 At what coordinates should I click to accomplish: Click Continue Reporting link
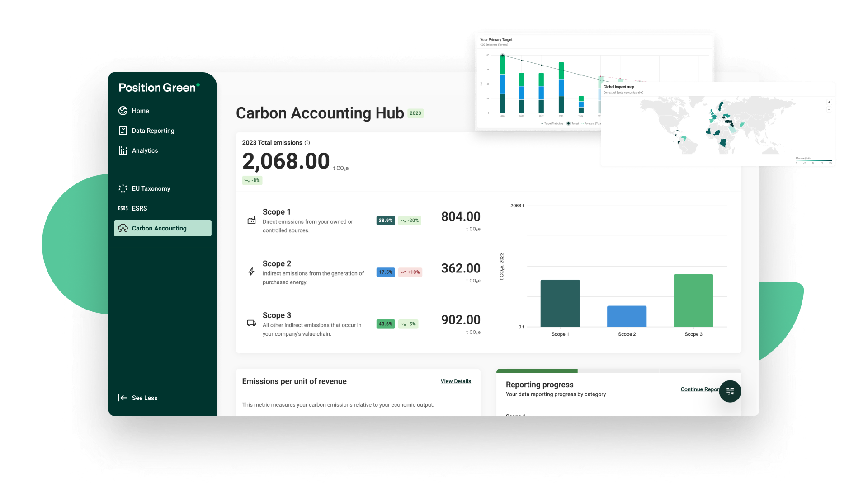pyautogui.click(x=700, y=389)
